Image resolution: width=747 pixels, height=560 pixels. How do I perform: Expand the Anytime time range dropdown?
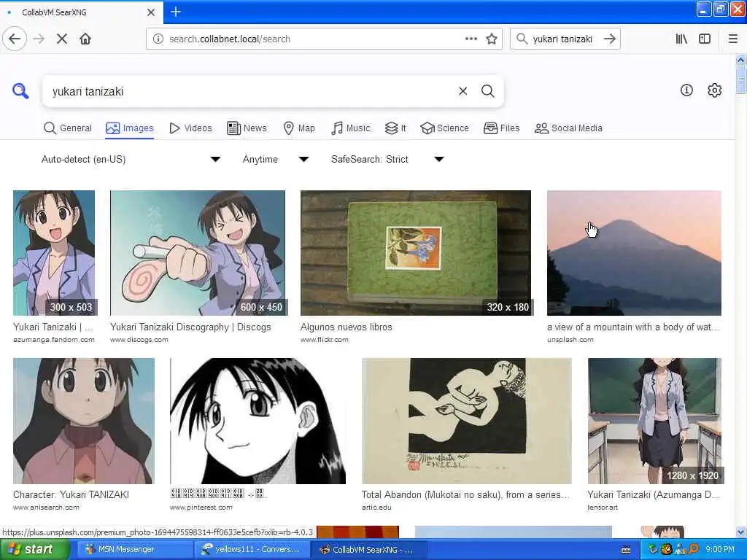pyautogui.click(x=276, y=159)
